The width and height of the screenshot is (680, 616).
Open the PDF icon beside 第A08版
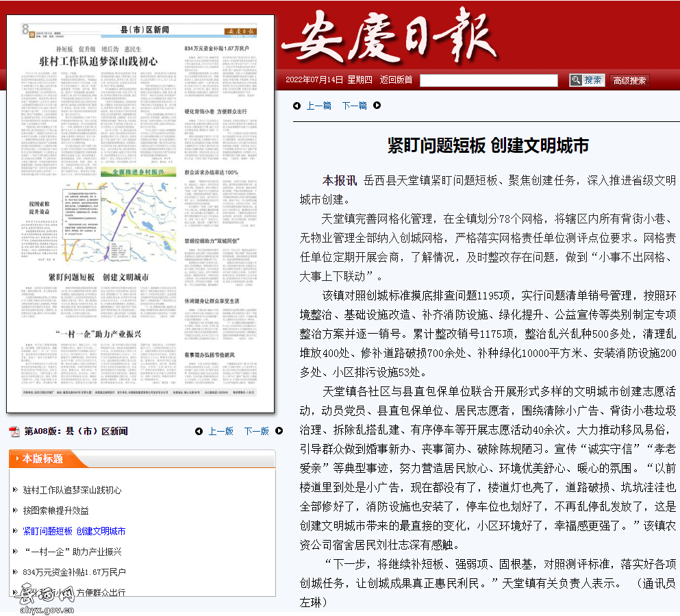click(x=14, y=431)
